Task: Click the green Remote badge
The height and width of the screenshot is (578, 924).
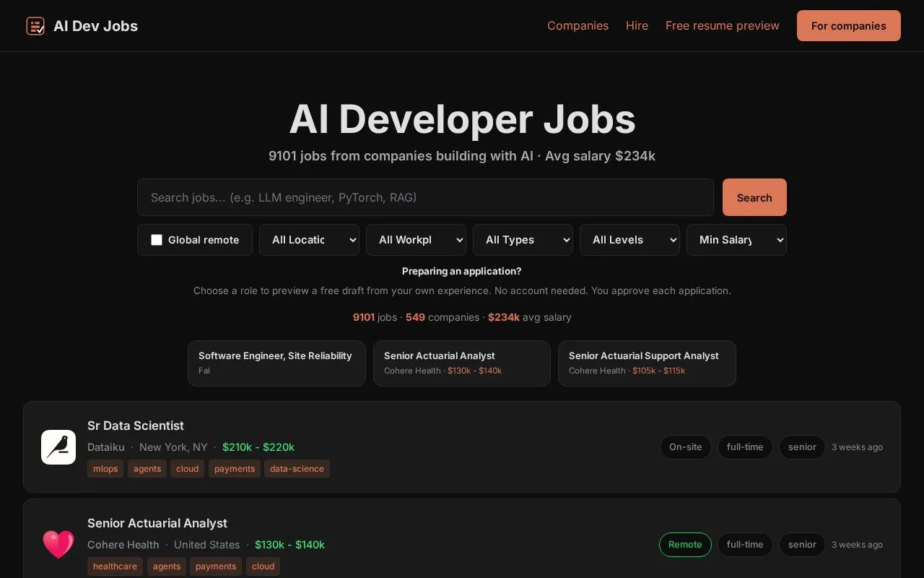Action: pos(685,545)
